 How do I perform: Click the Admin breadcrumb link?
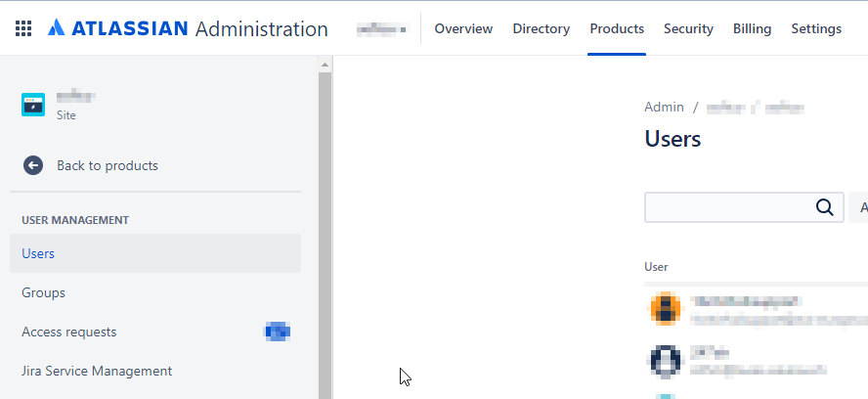pyautogui.click(x=664, y=107)
